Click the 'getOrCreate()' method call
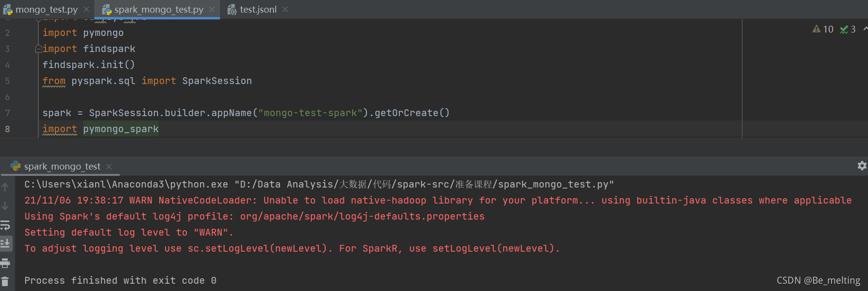This screenshot has width=868, height=291. click(412, 113)
